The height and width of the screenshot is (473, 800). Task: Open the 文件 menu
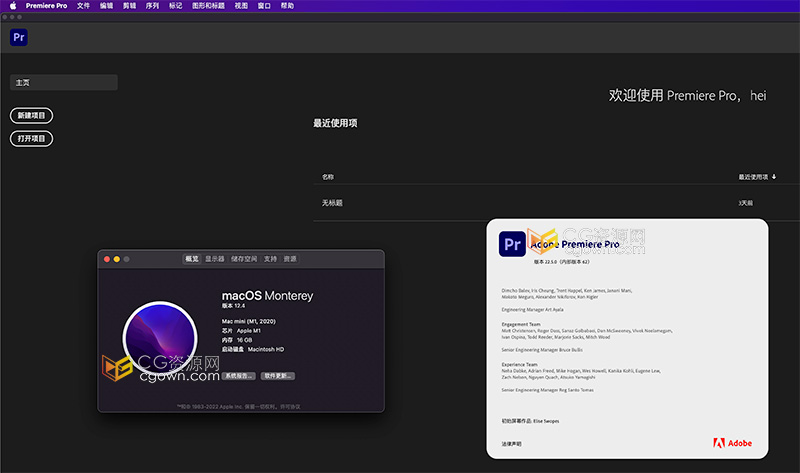(83, 6)
